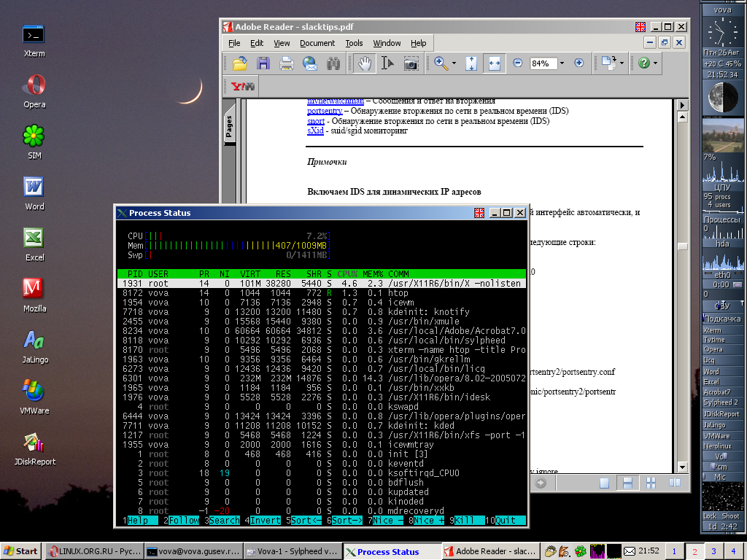Screen dimensions: 747x560
Task: Toggle the Fit Width button in Adobe Reader
Action: 495,63
